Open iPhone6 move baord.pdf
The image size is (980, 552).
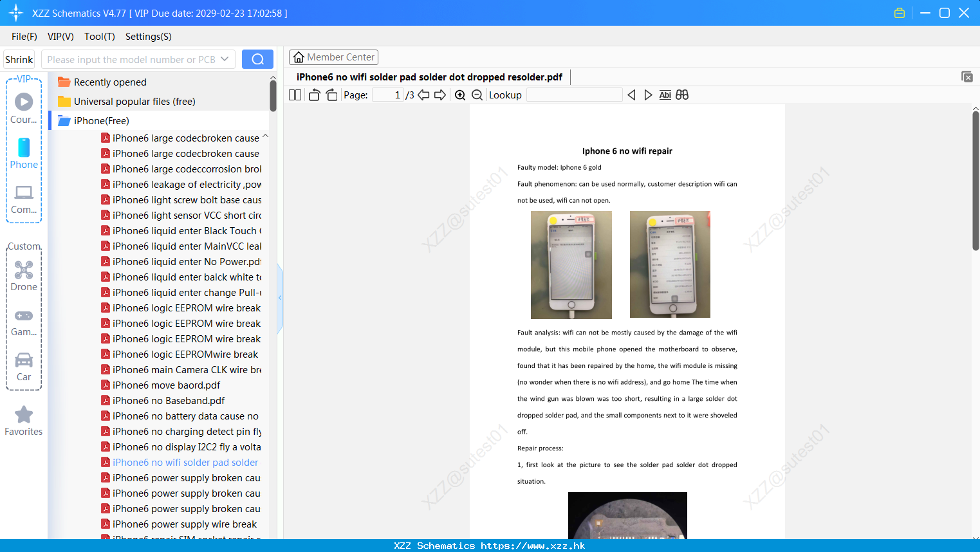point(161,385)
